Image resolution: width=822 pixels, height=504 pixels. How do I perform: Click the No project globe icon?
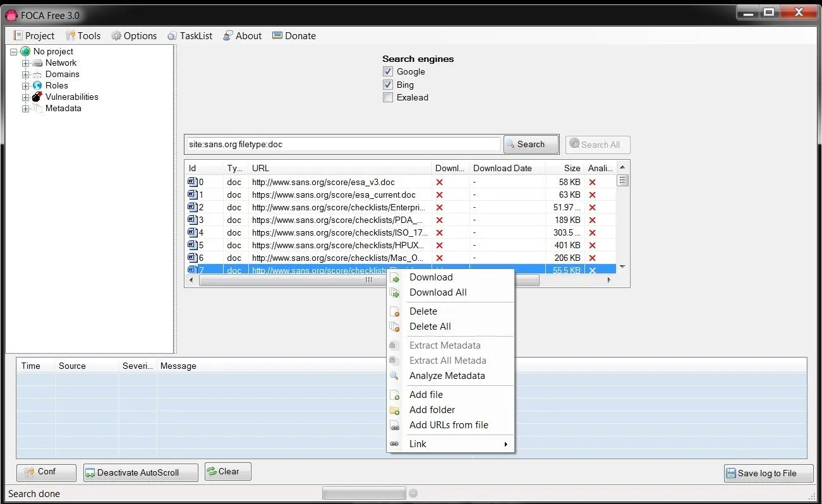pos(25,52)
